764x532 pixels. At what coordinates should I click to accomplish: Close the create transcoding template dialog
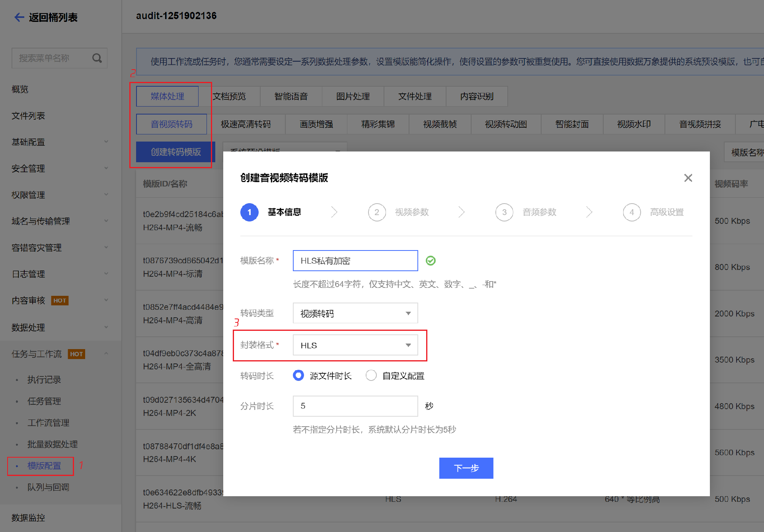(688, 178)
